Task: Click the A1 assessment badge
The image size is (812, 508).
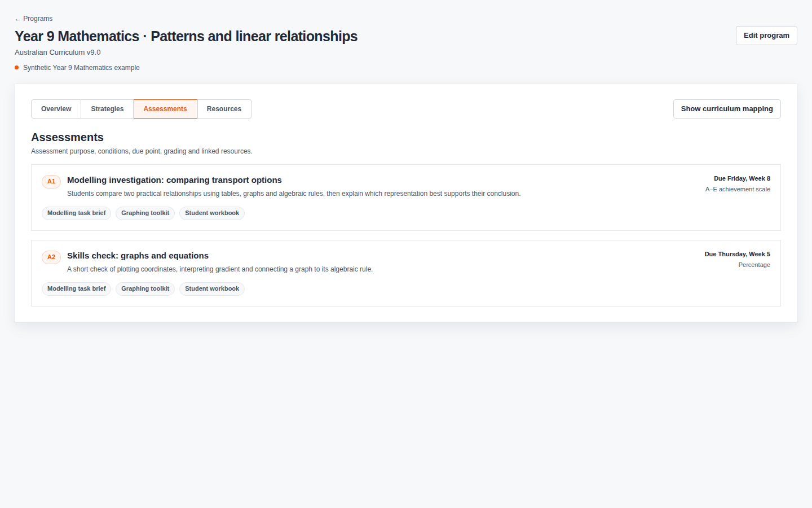Action: pyautogui.click(x=51, y=182)
